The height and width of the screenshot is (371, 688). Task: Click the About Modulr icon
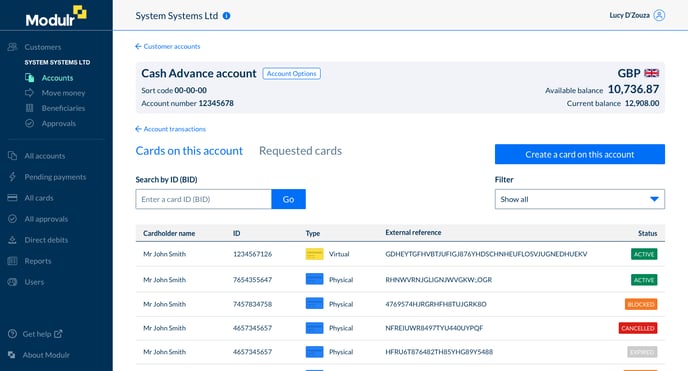(12, 355)
